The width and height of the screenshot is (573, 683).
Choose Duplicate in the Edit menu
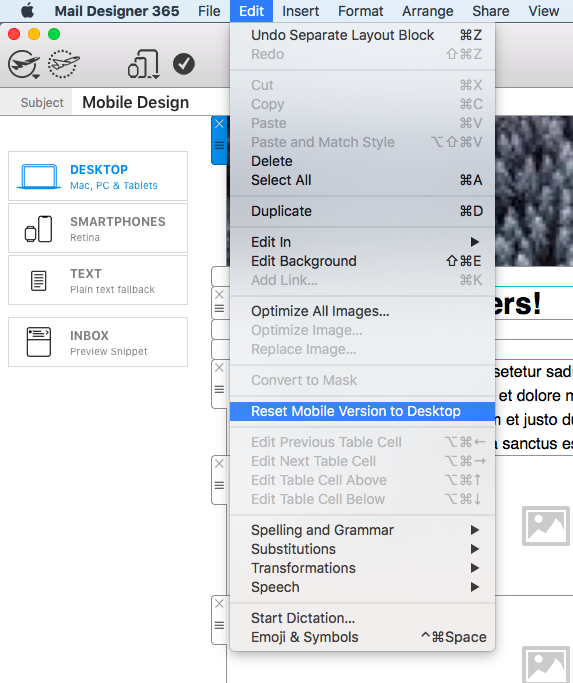pyautogui.click(x=363, y=211)
